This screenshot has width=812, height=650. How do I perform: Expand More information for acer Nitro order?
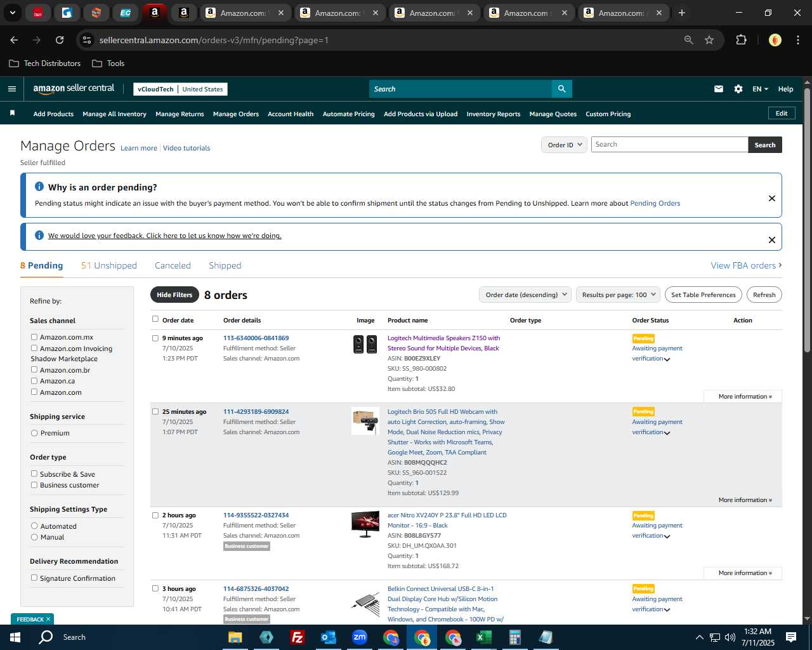tap(745, 573)
